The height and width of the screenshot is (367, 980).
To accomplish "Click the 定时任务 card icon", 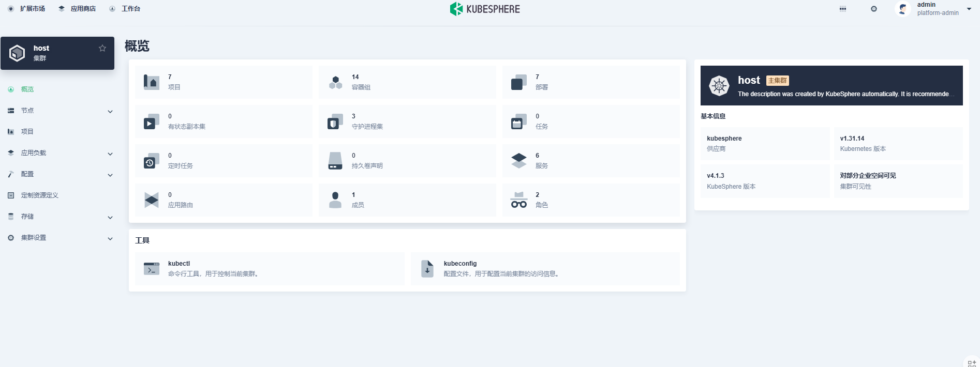I will pos(152,161).
